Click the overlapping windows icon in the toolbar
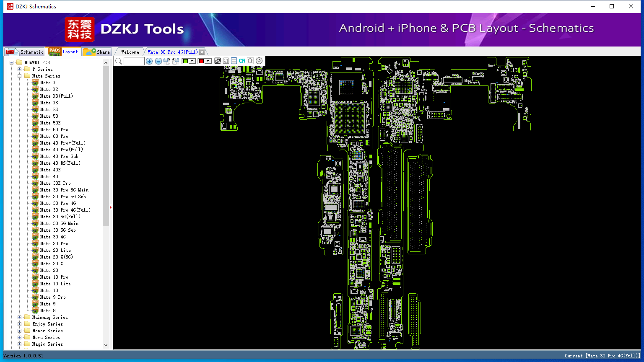This screenshot has height=362, width=644. click(218, 61)
